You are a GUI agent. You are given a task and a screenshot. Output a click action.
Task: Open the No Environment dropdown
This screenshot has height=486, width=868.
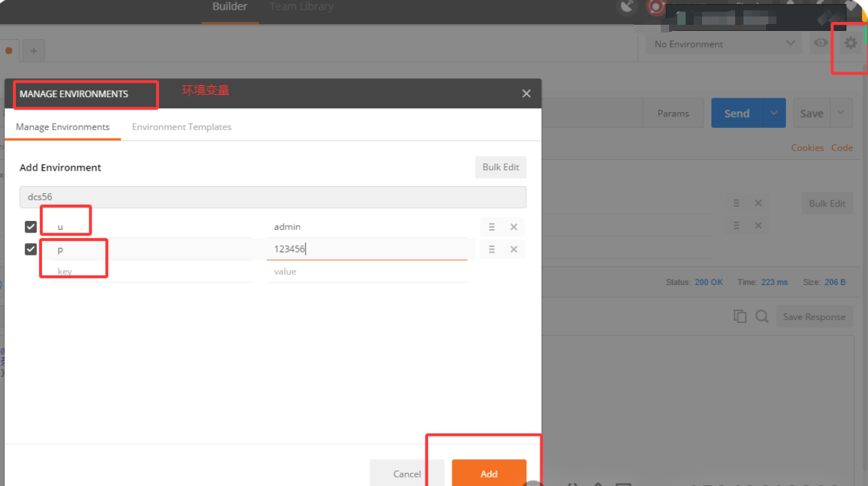tap(724, 44)
